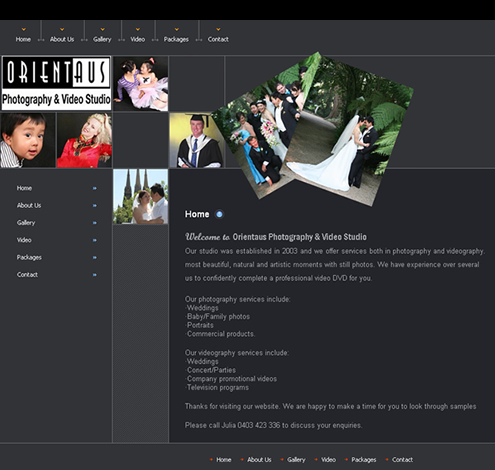Select Packages in the top navigation
This screenshot has width=495, height=470.
click(x=176, y=39)
